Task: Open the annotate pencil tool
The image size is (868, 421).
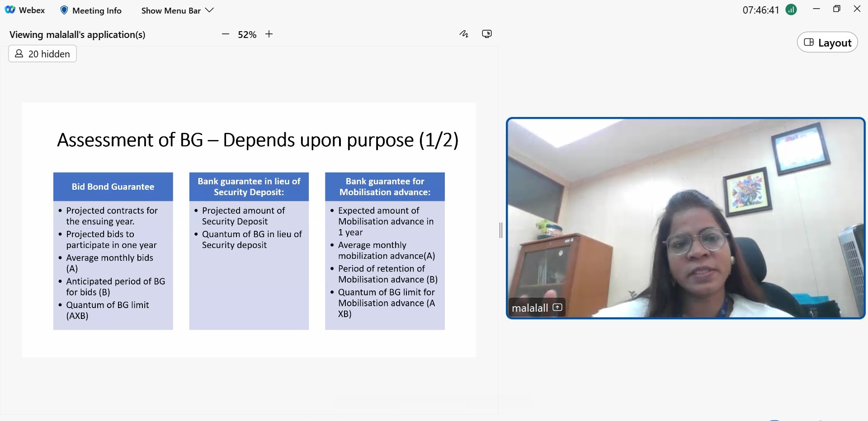Action: [464, 34]
